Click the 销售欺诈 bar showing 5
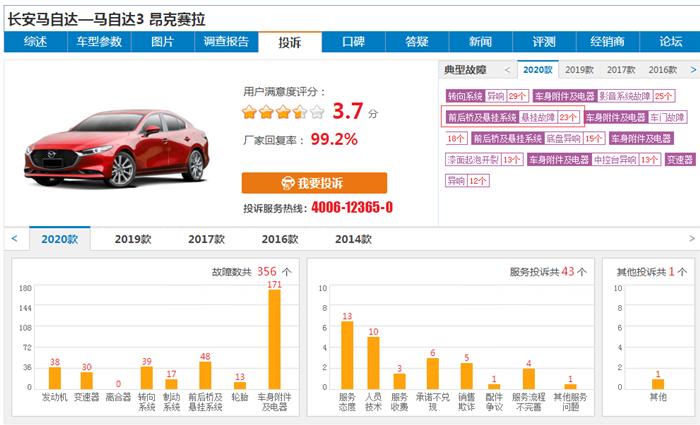The height and width of the screenshot is (425, 700). 467,376
